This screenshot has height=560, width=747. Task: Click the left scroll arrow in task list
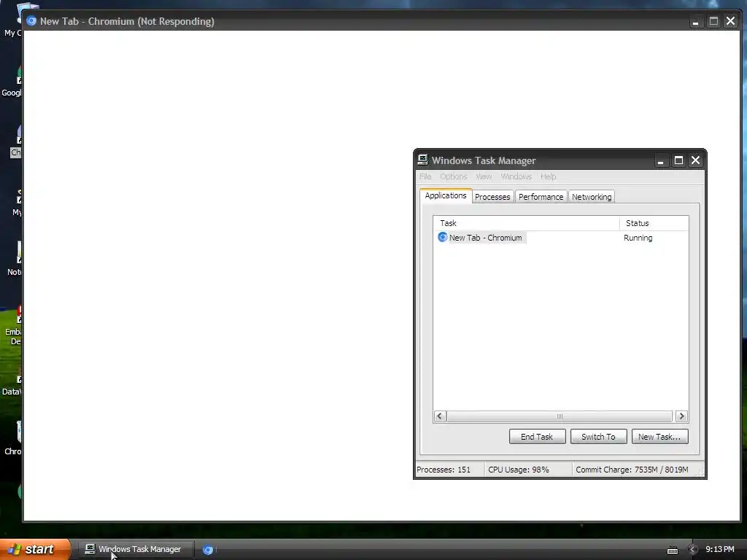440,416
